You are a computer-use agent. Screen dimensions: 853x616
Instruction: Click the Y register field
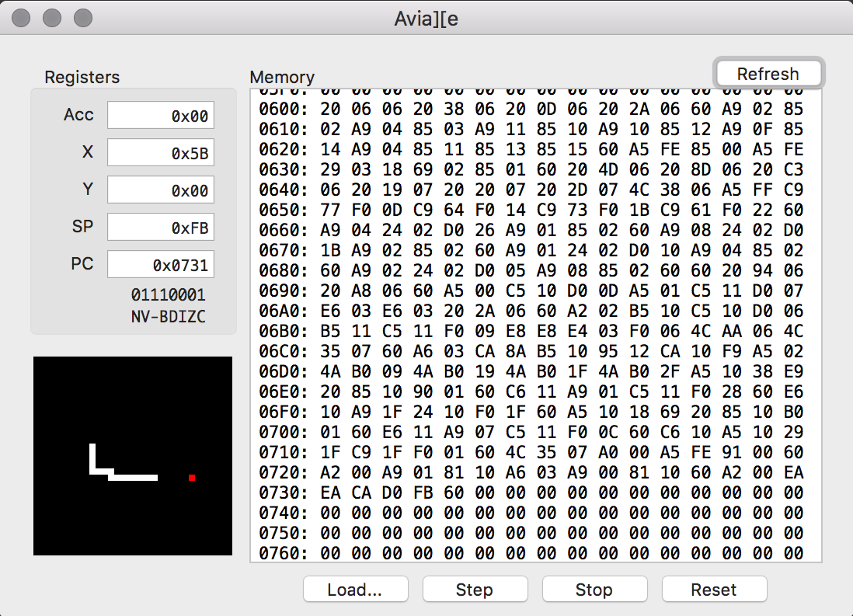161,190
